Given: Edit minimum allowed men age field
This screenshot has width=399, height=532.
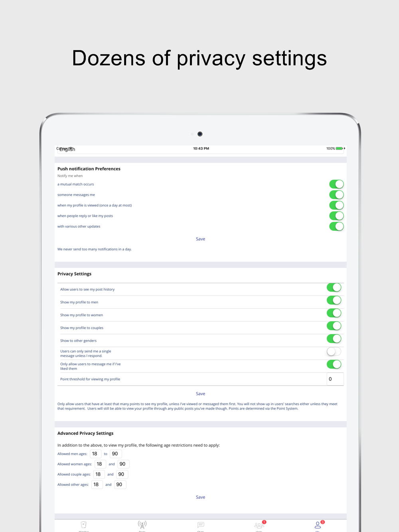Looking at the screenshot, I should pyautogui.click(x=96, y=454).
